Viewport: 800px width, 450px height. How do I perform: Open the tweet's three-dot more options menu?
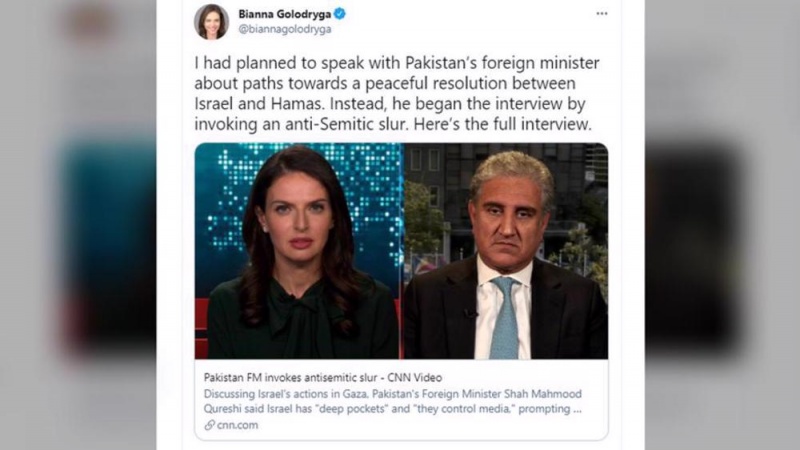click(602, 14)
